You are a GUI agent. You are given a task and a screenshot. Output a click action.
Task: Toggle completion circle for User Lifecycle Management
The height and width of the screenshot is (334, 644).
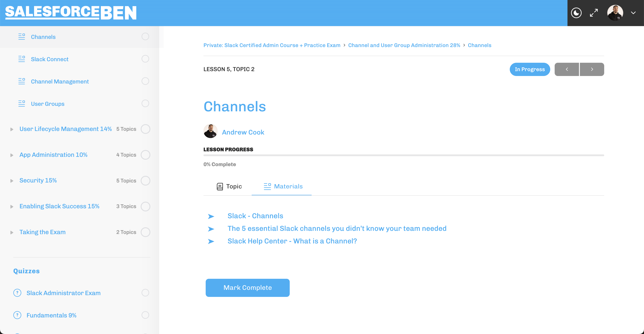coord(146,129)
